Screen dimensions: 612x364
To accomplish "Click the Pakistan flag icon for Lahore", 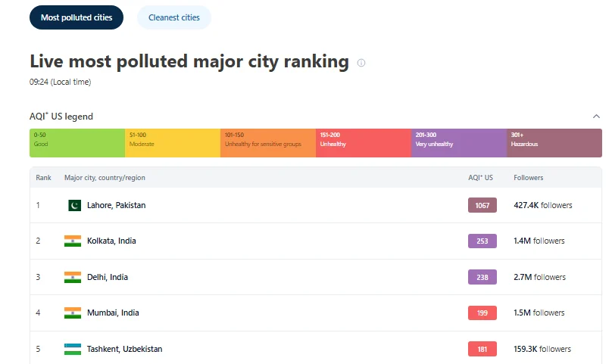I will click(74, 205).
